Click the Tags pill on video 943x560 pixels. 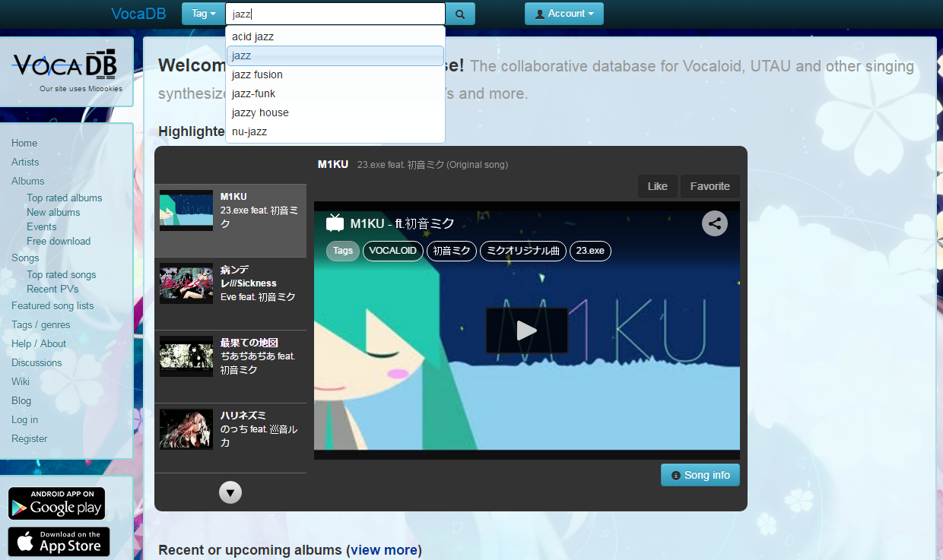(343, 251)
